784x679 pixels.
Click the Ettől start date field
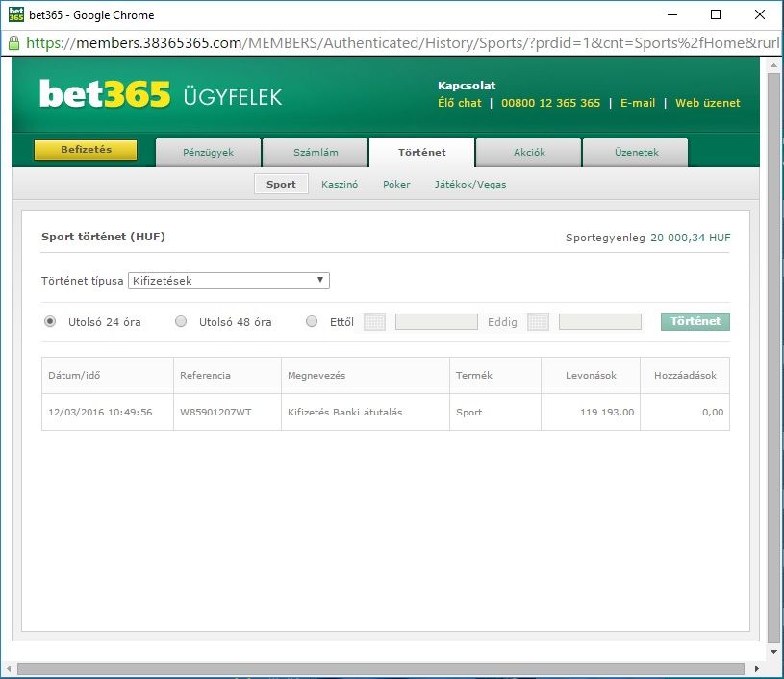click(437, 321)
